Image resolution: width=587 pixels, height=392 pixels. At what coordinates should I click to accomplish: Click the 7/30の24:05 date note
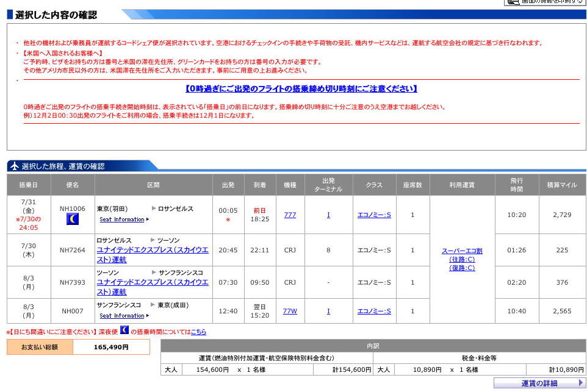click(29, 223)
